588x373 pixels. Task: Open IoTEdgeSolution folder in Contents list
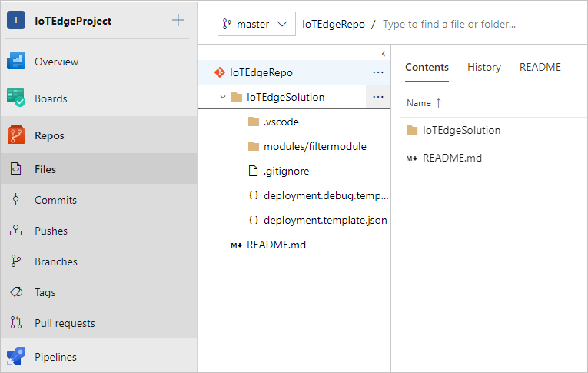coord(461,130)
